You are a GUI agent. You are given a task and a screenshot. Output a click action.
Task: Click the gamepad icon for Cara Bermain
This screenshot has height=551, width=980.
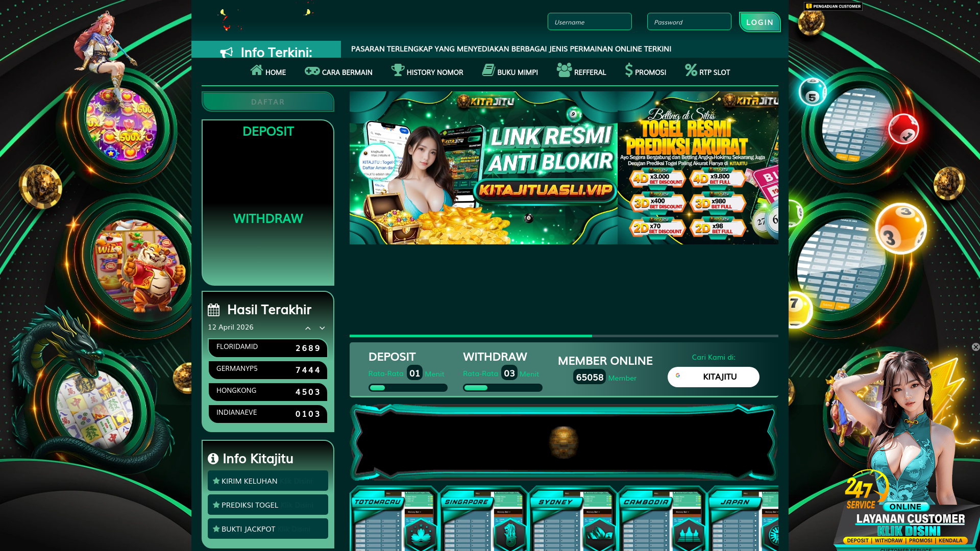tap(312, 71)
